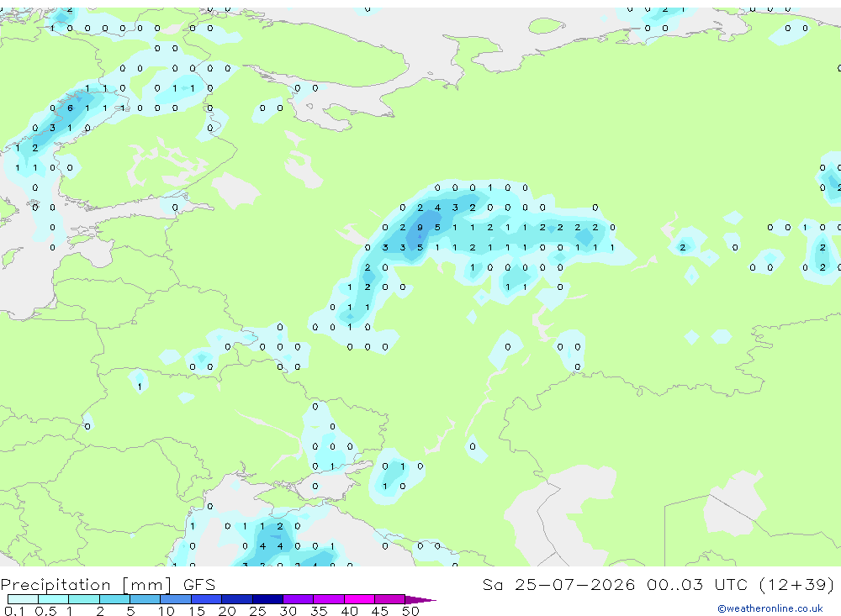Click the '45' legend label

[380, 611]
